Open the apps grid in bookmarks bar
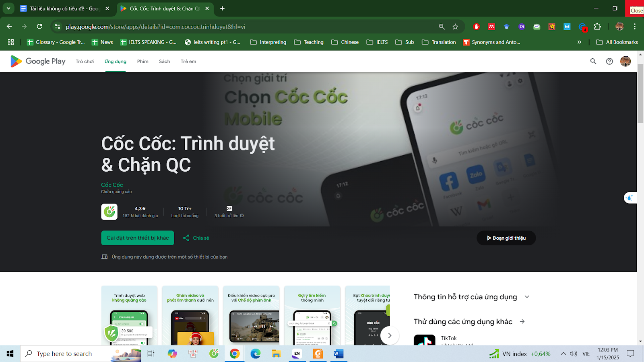This screenshot has width=644, height=362. click(11, 42)
